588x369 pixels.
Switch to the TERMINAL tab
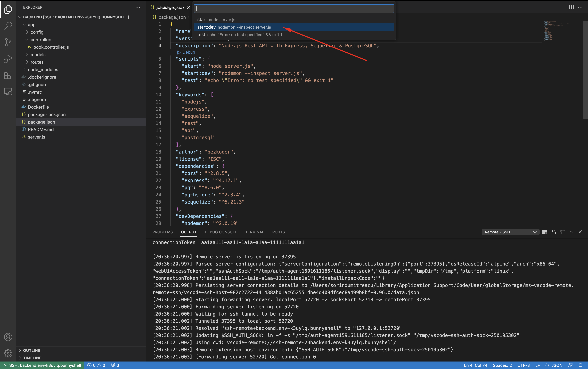tap(254, 232)
